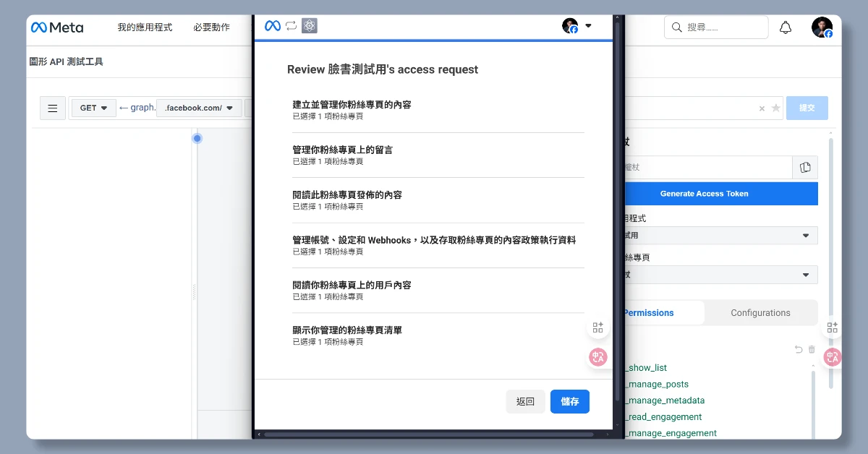Open the GET method dropdown

(x=94, y=108)
